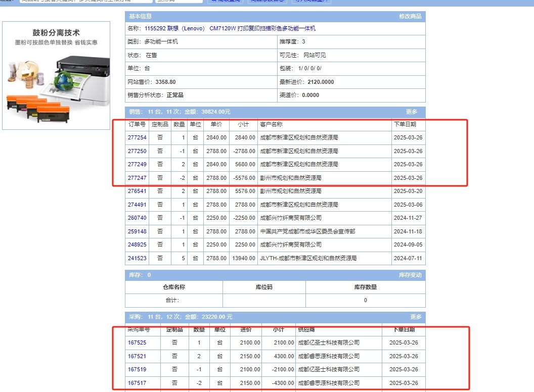Click the subtotal 13940.00 cell

click(x=244, y=258)
